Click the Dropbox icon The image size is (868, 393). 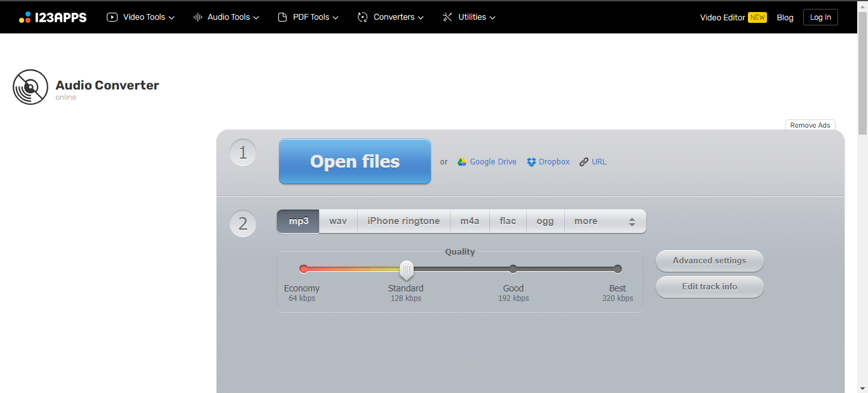[x=531, y=162]
